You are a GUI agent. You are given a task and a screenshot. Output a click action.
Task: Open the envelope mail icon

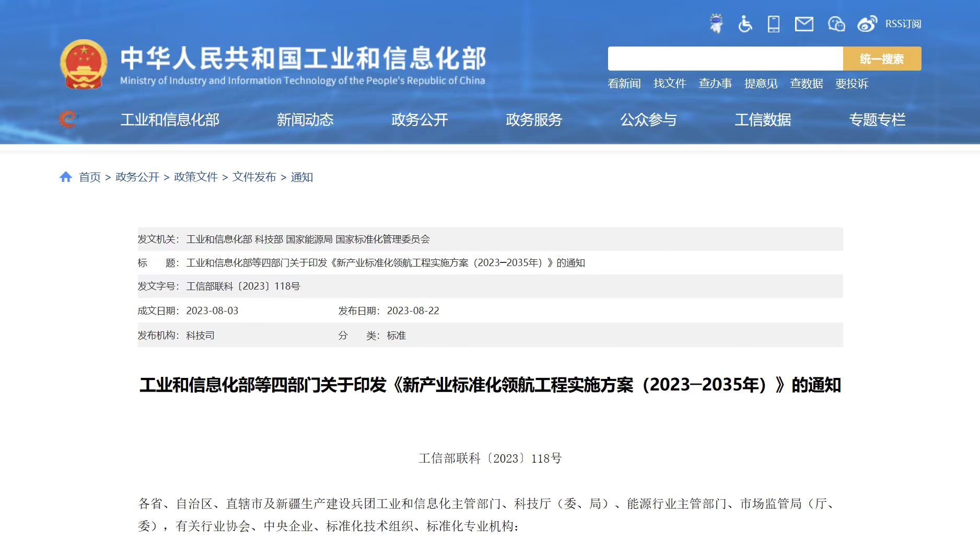(804, 24)
